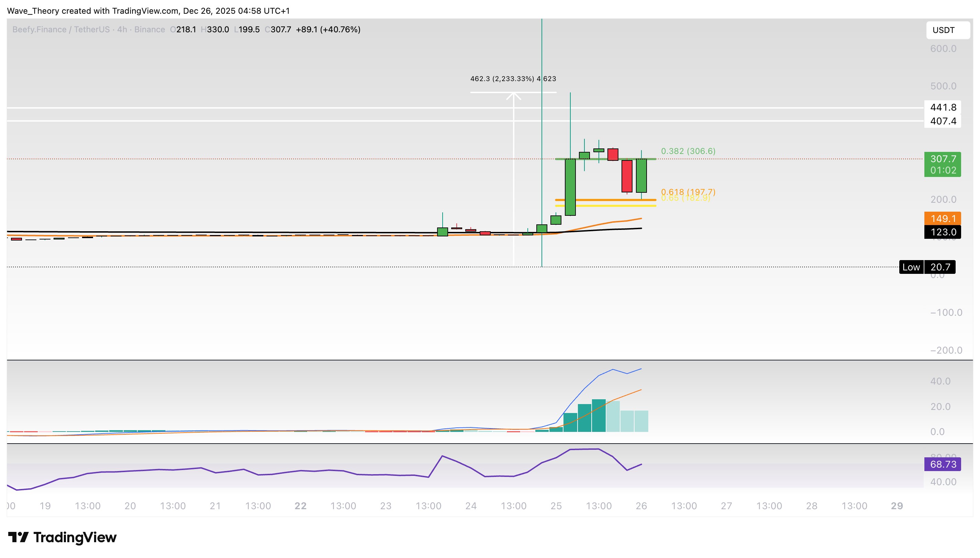Image resolution: width=980 pixels, height=558 pixels.
Task: Select the black moving average label 123.0
Action: pyautogui.click(x=943, y=232)
